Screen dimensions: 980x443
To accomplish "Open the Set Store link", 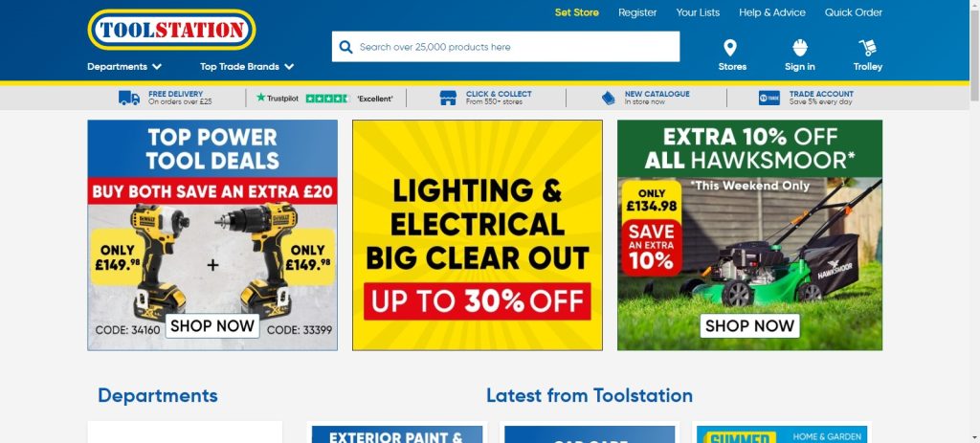I will [577, 12].
